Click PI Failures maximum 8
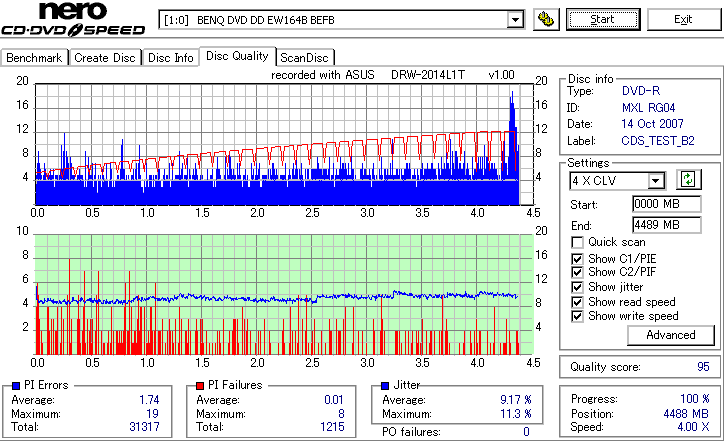 (x=341, y=414)
